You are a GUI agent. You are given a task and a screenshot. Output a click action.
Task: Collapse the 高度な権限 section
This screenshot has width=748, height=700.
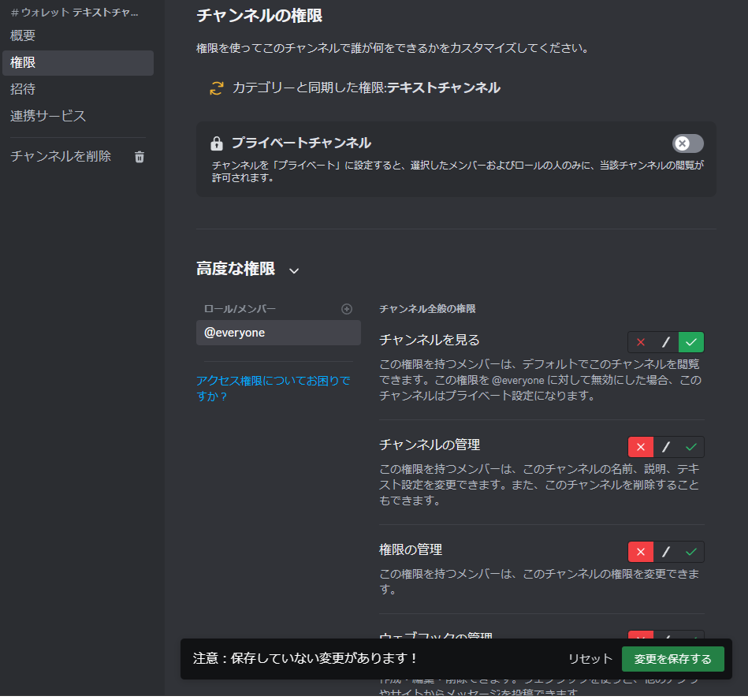coord(294,270)
